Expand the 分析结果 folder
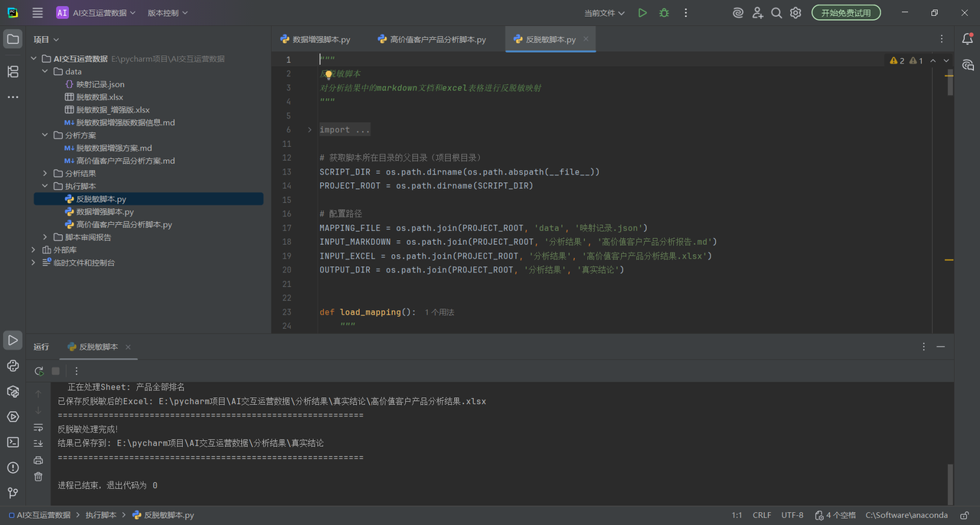 [x=45, y=174]
